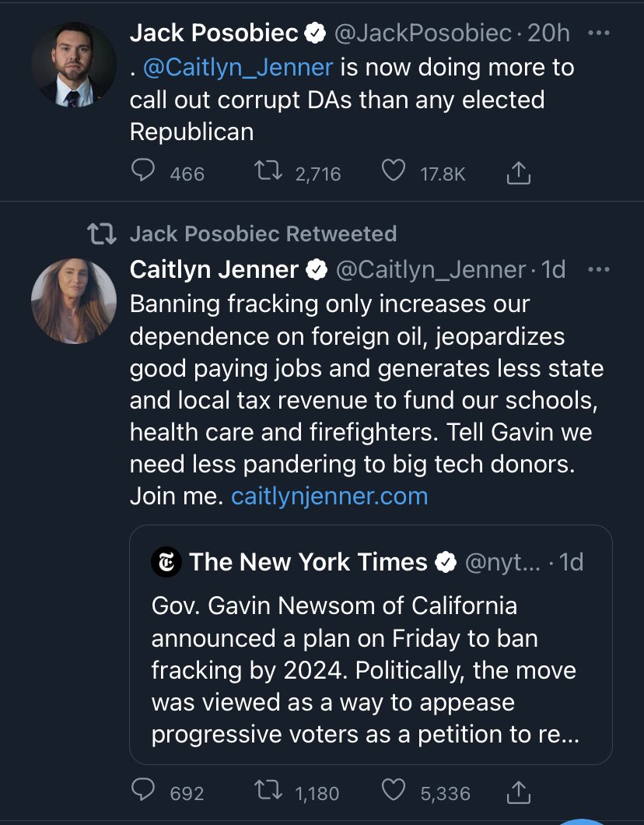Tap the retweet icon beside "Jack Posobiec Retweeted"
The image size is (644, 825).
pyautogui.click(x=102, y=233)
